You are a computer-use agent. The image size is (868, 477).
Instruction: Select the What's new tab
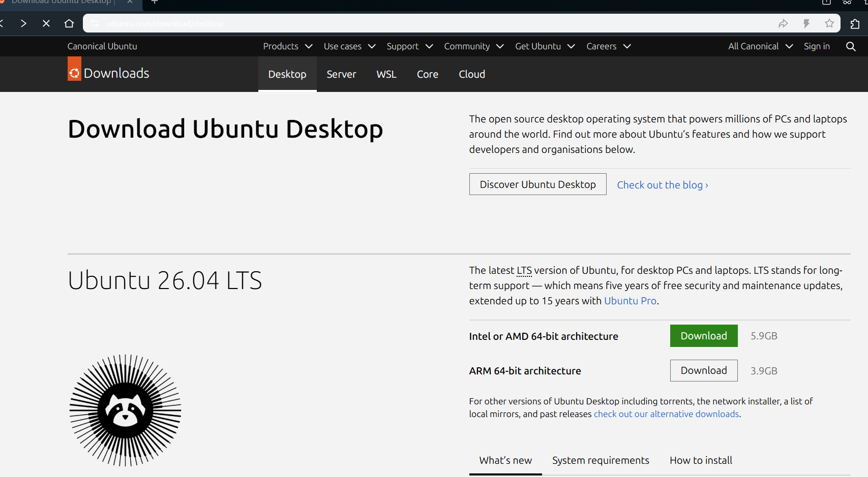[x=505, y=460]
